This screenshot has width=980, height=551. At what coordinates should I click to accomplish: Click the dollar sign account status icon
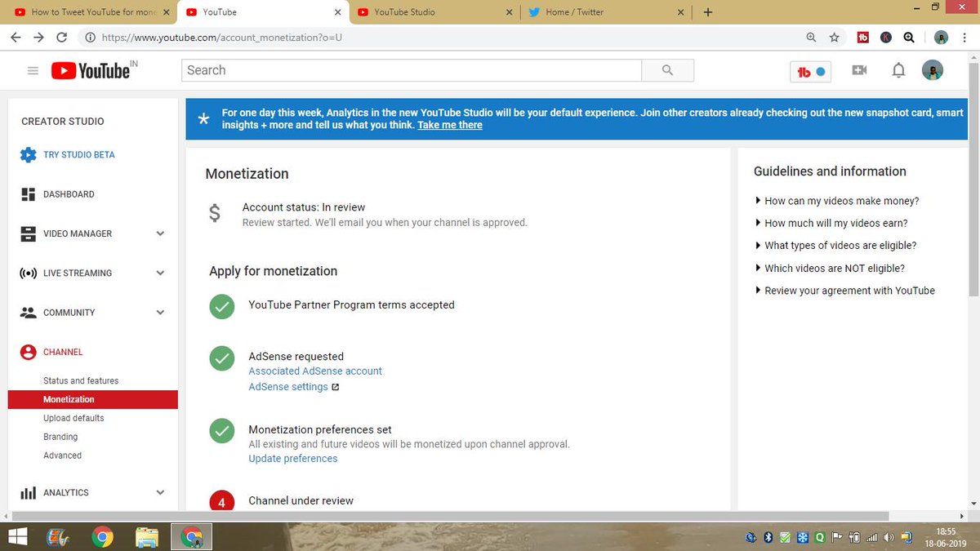pyautogui.click(x=215, y=214)
